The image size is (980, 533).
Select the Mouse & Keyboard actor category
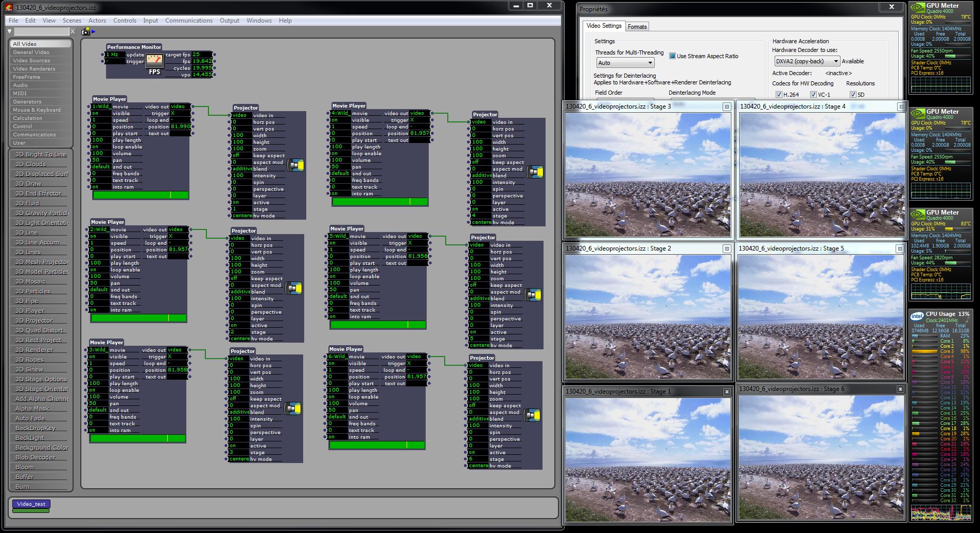point(41,110)
